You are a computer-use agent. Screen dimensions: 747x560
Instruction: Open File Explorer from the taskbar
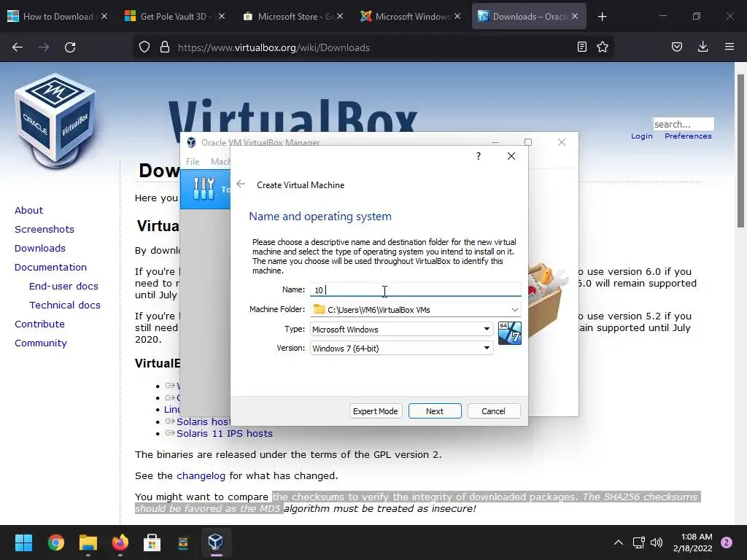pyautogui.click(x=88, y=542)
